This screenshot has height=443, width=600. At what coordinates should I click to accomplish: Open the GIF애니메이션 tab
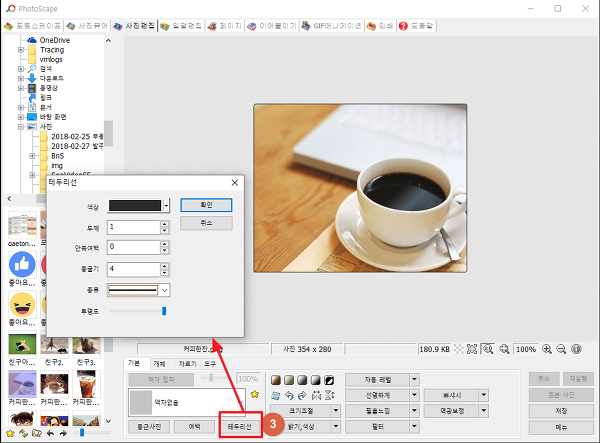pos(331,26)
